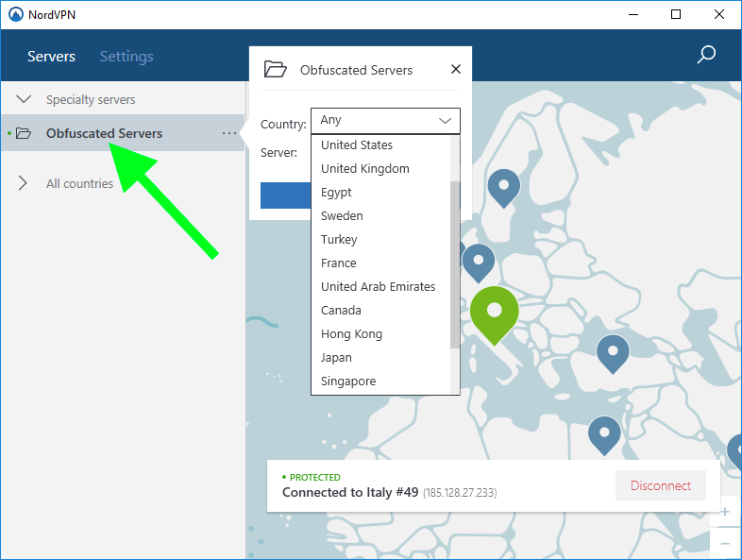Zoom out the map with minus button
Image resolution: width=742 pixels, height=560 pixels.
(x=725, y=544)
